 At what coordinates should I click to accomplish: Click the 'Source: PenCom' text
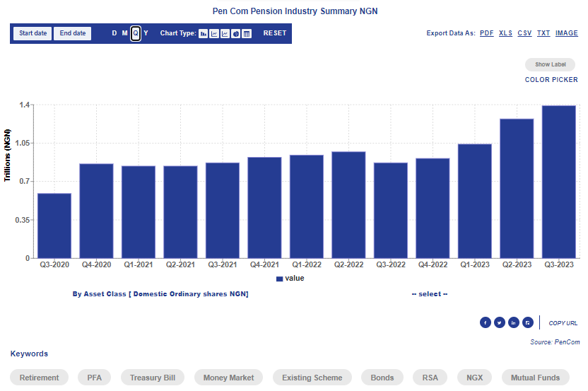555,342
